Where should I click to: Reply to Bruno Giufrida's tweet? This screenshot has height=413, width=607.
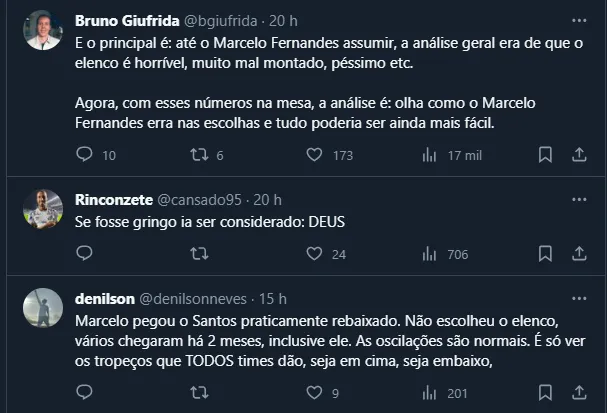click(85, 155)
